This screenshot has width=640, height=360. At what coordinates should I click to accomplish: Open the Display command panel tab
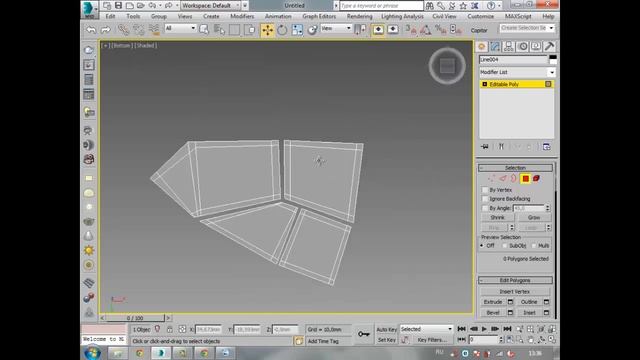[x=536, y=47]
